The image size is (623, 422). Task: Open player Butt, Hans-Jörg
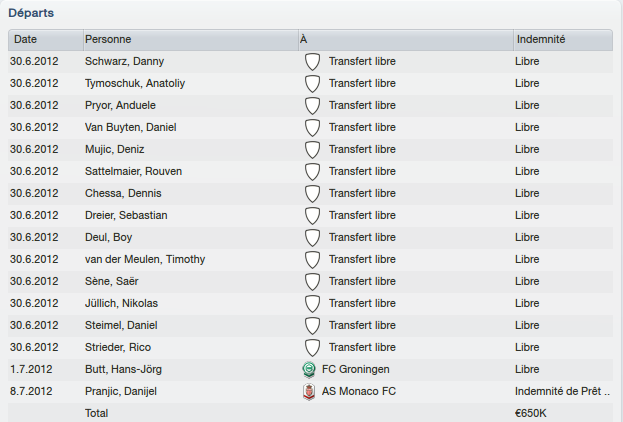click(x=123, y=370)
